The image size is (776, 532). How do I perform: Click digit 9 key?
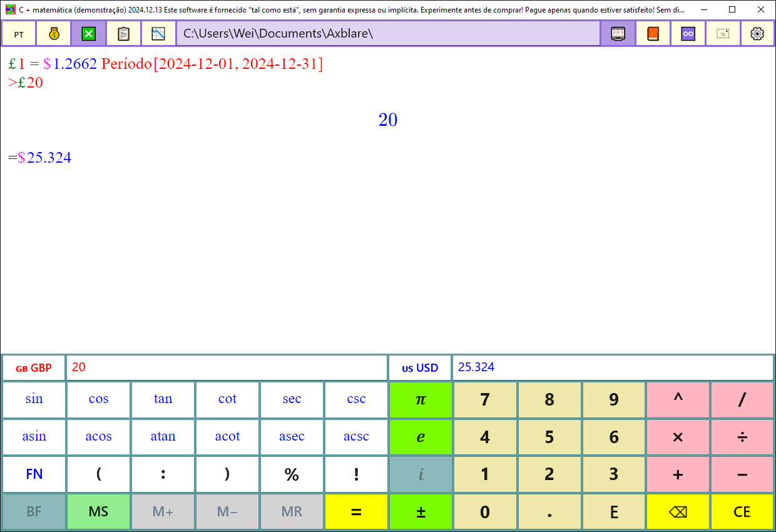click(x=615, y=400)
